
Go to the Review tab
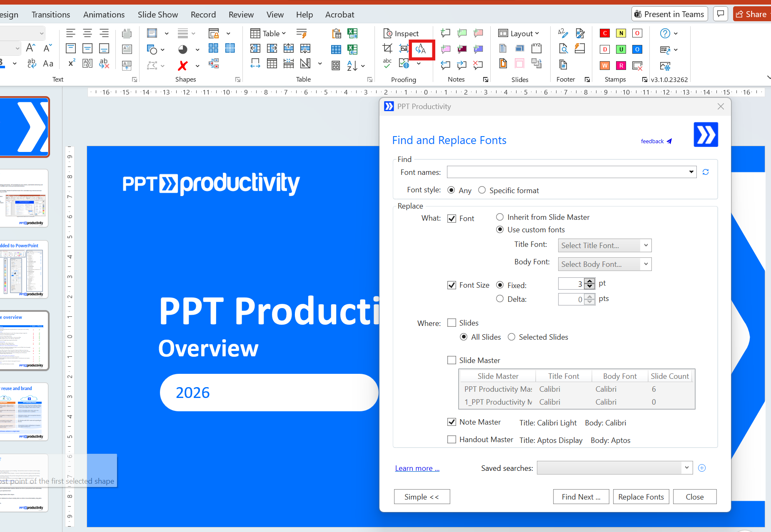(241, 15)
